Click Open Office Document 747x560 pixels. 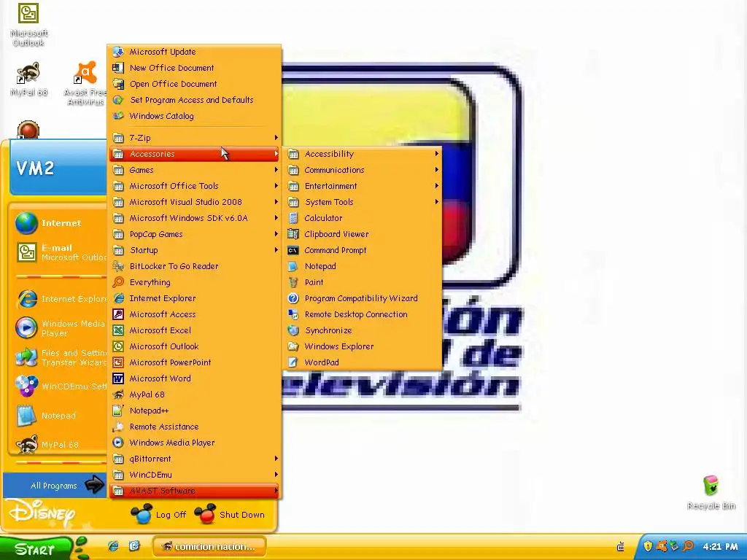[x=194, y=84]
